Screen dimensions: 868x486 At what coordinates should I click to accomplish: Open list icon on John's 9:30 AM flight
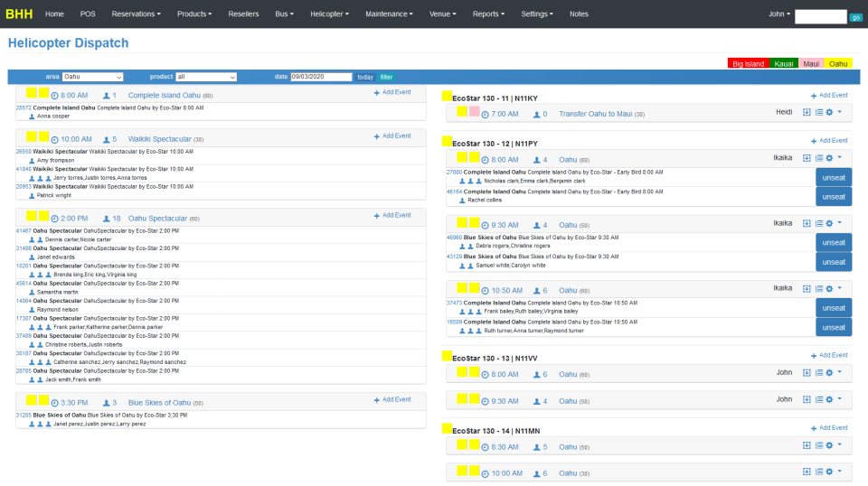pos(819,399)
